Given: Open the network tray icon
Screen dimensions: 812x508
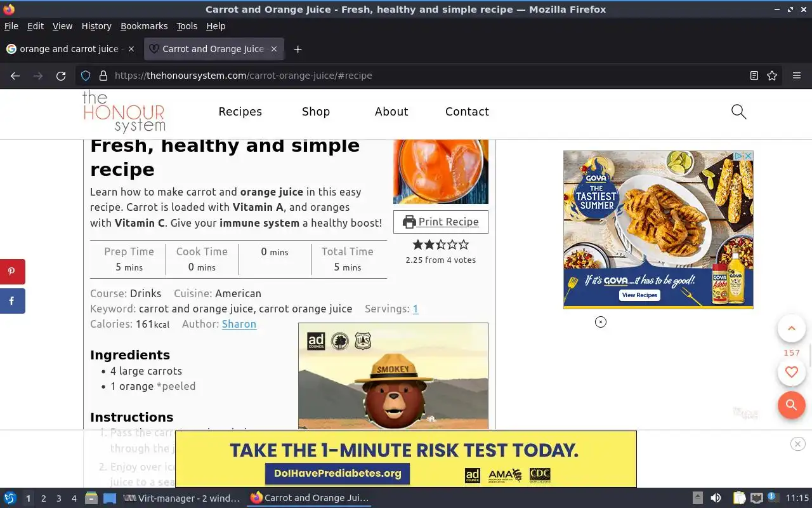Looking at the screenshot, I should tap(757, 498).
